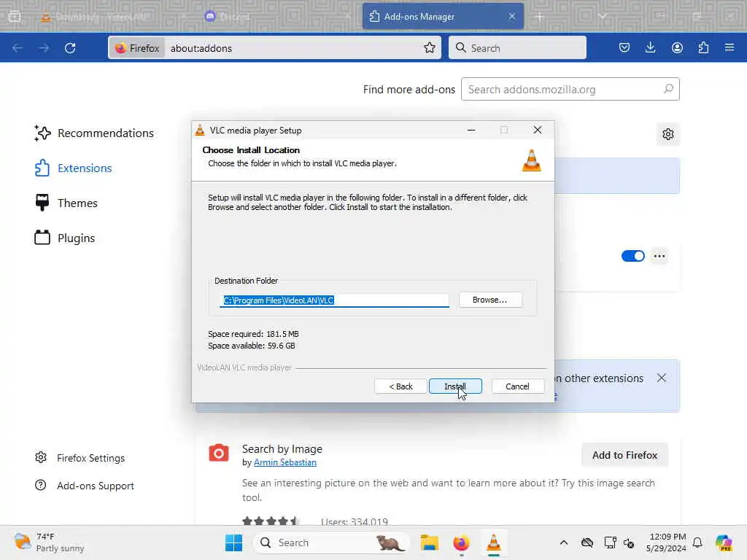Minimize the VLC media player Setup window

(471, 130)
